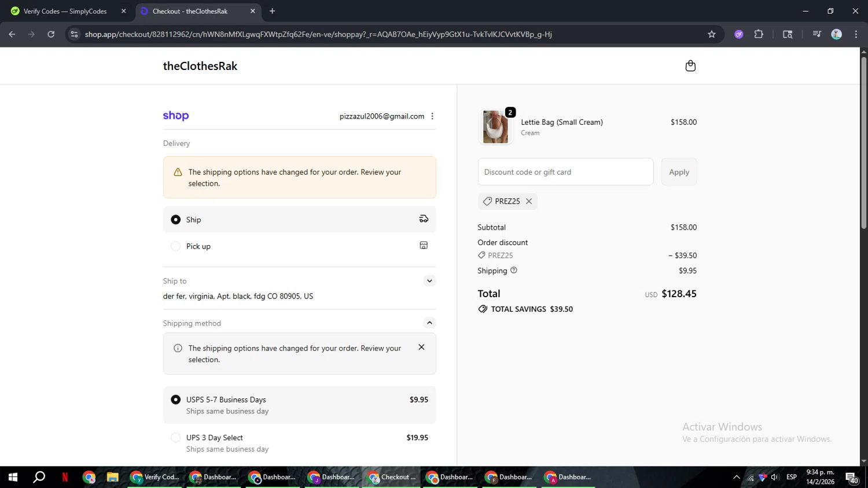Screen dimensions: 868x488
Task: Close the Checkout - theClothesRak tab
Action: (x=253, y=11)
